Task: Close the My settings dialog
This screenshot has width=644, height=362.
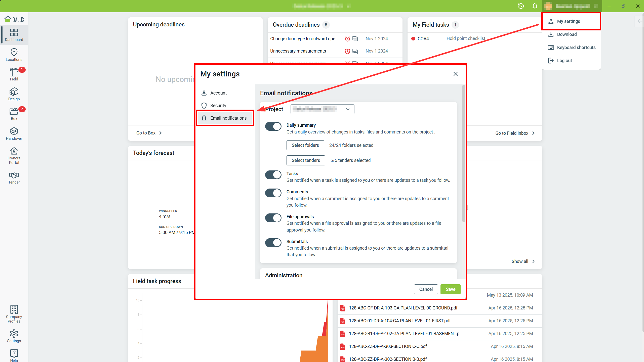Action: point(455,74)
